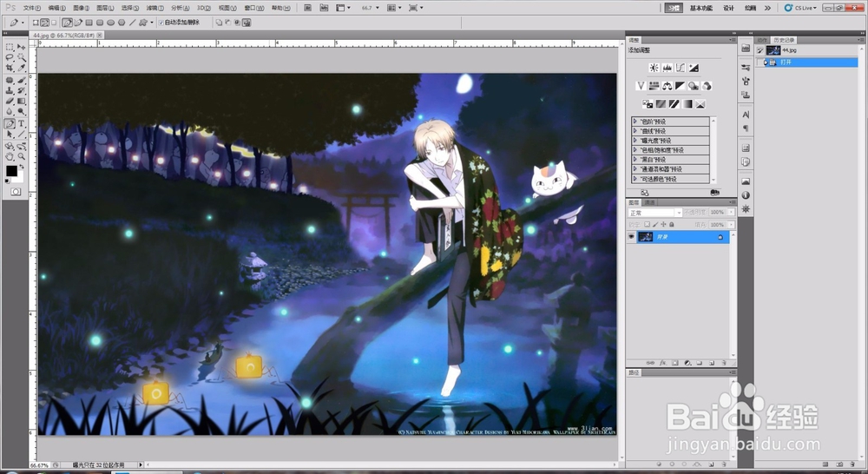Click the foreground color swatch
Image resolution: width=868 pixels, height=474 pixels.
(x=11, y=170)
